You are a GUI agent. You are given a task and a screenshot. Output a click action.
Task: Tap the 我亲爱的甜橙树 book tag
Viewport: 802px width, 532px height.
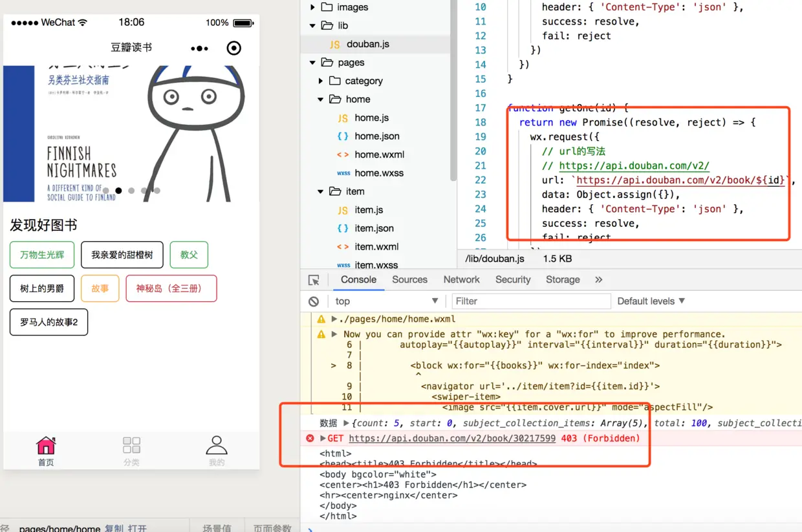(x=122, y=255)
